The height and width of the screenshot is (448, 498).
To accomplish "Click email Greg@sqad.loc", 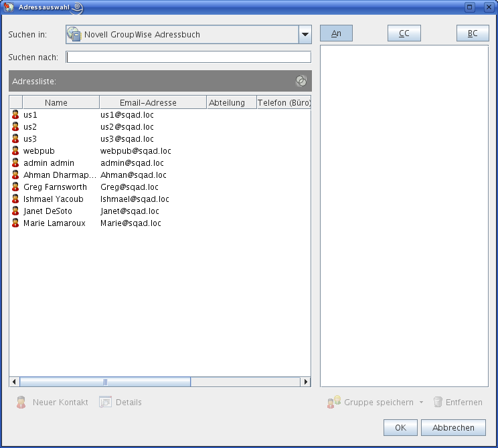I will pyautogui.click(x=129, y=187).
